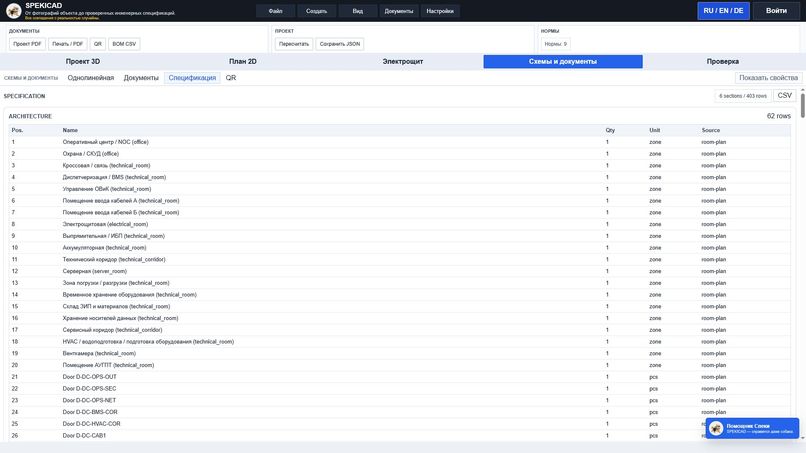Viewport: 806px width, 453px height.
Task: Open the Документы sub-tab
Action: tap(141, 78)
